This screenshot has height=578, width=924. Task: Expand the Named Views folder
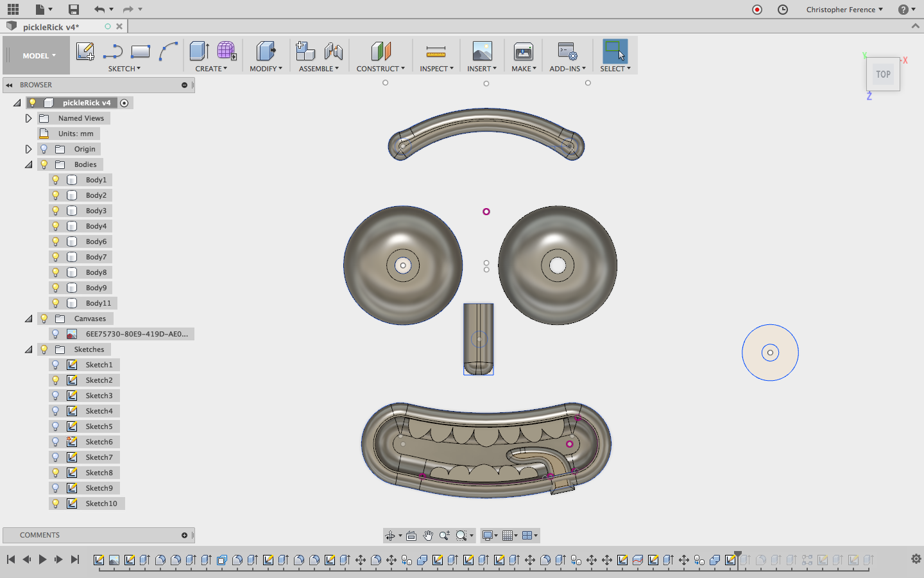coord(28,118)
